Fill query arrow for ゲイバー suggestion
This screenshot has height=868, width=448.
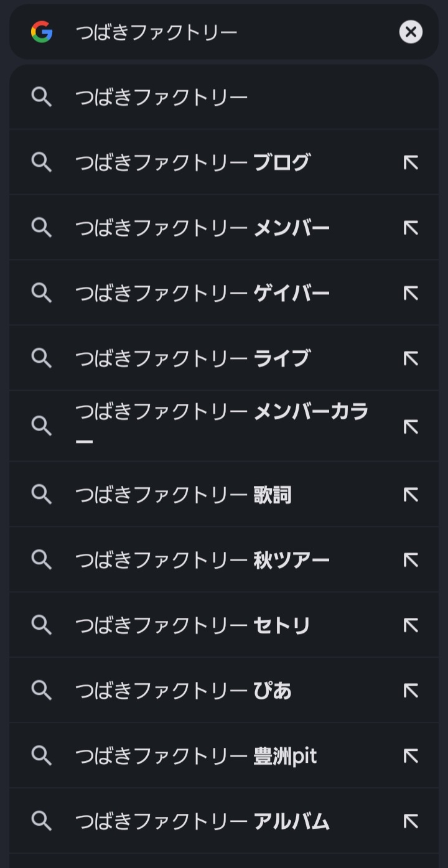[x=411, y=293]
